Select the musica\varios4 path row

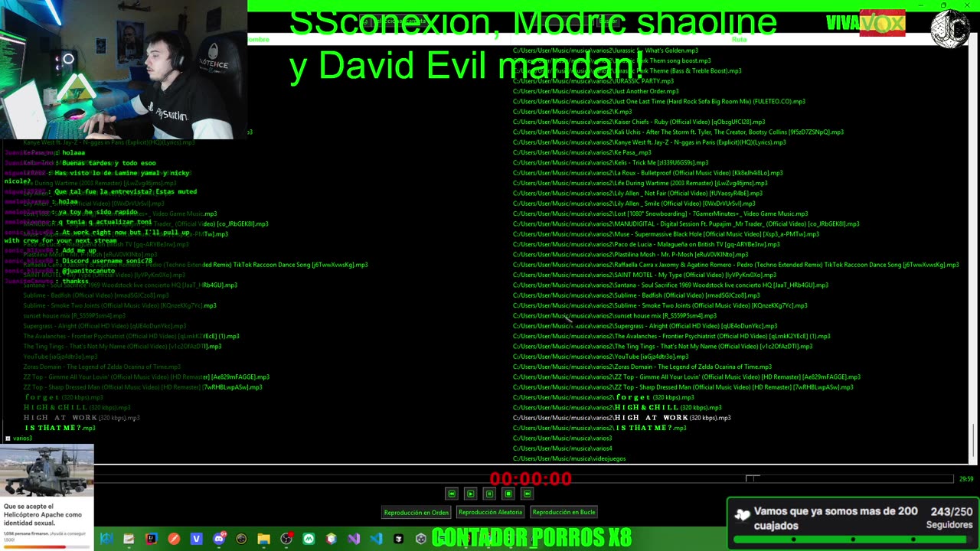click(562, 448)
